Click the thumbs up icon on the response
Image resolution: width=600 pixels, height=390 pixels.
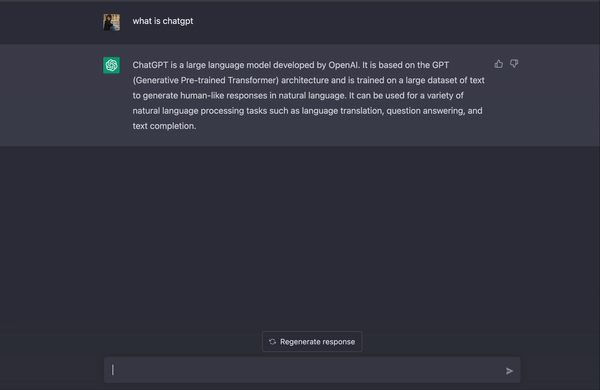[x=498, y=64]
